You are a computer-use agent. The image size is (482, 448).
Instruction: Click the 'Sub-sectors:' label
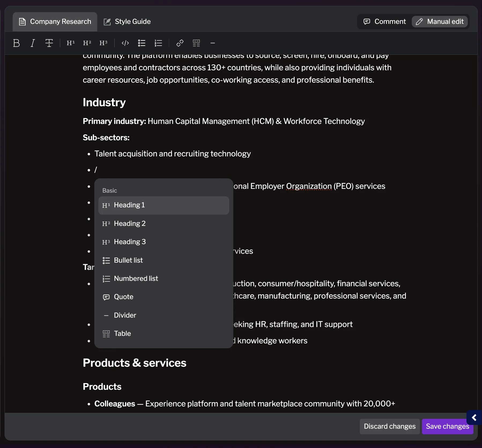coord(106,138)
